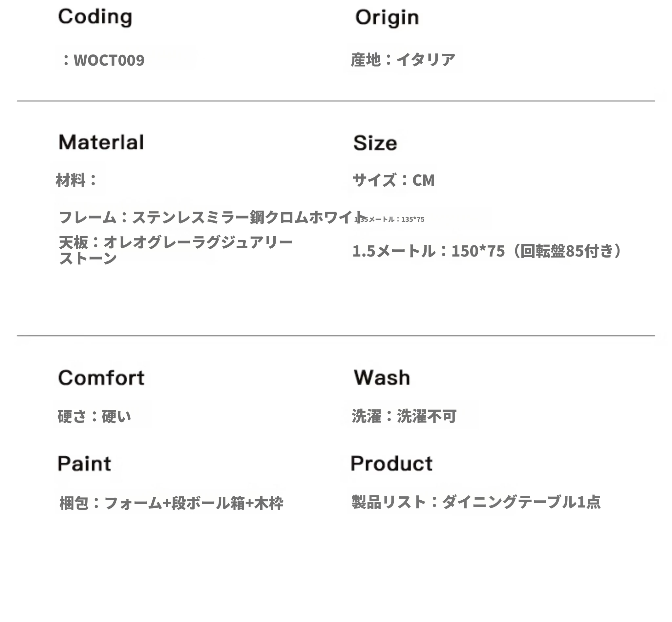Click the 製品リスト dining table line

[x=476, y=502]
